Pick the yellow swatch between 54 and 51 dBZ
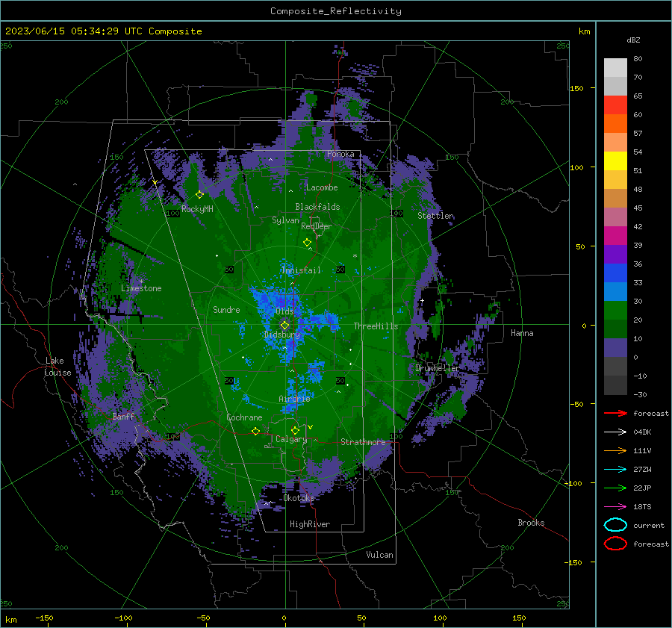This screenshot has width=672, height=628. [x=615, y=161]
